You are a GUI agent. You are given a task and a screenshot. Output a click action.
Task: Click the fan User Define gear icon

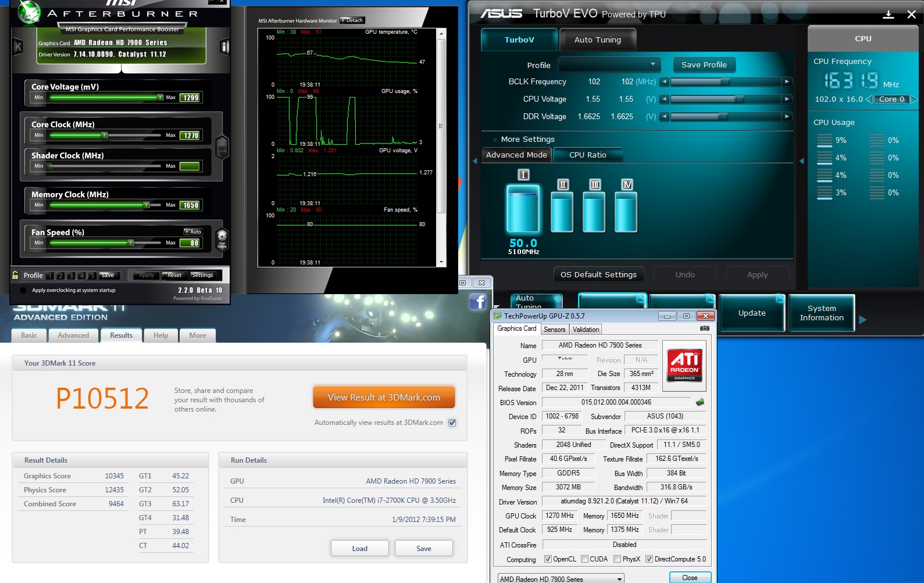(x=222, y=239)
